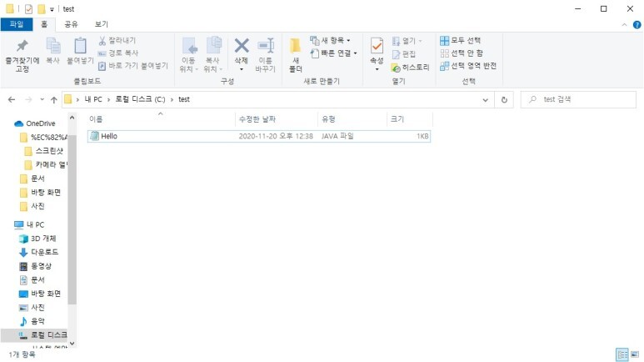Go up one folder level arrow

coord(54,99)
